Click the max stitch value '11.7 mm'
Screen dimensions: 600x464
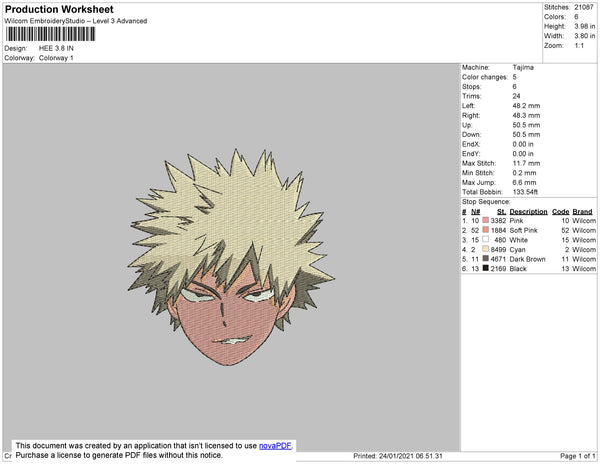[x=527, y=163]
